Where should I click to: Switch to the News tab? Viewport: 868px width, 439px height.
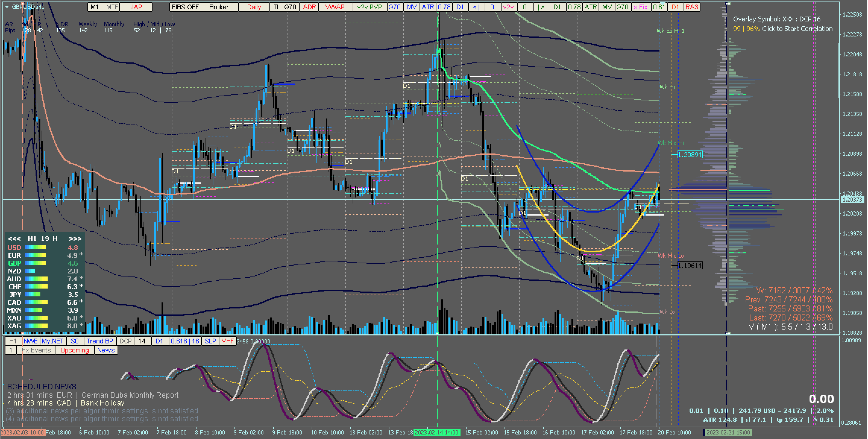(x=106, y=350)
